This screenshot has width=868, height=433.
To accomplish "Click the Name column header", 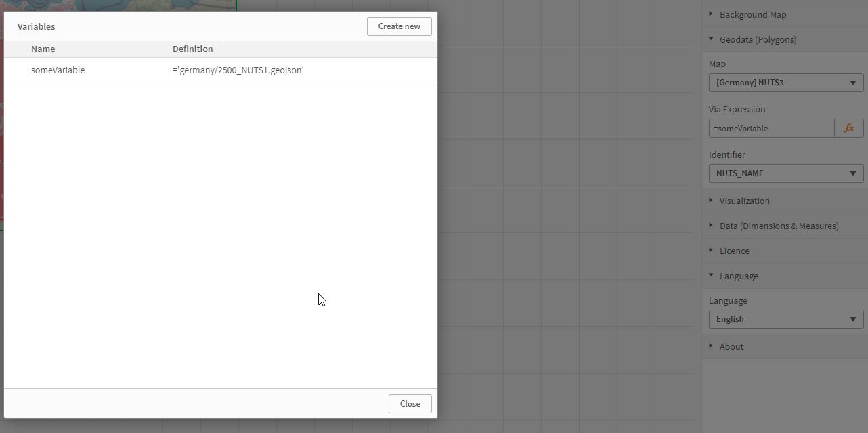I will point(43,49).
